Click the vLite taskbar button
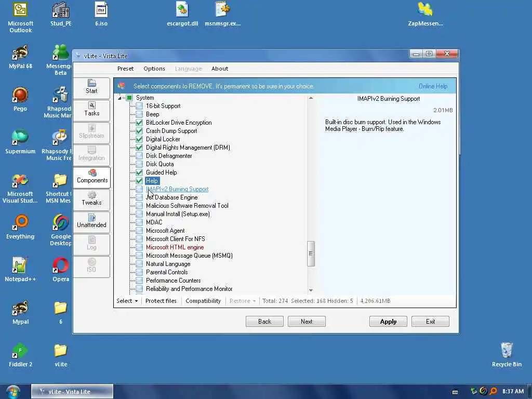This screenshot has width=532, height=399. pyautogui.click(x=72, y=391)
